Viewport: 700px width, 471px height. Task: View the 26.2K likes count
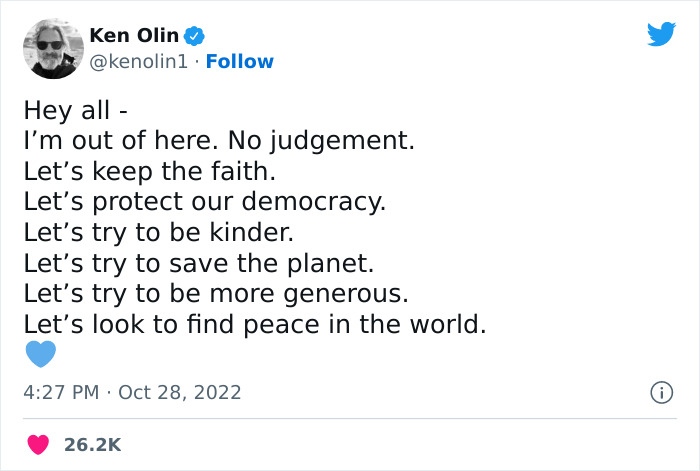[x=92, y=444]
